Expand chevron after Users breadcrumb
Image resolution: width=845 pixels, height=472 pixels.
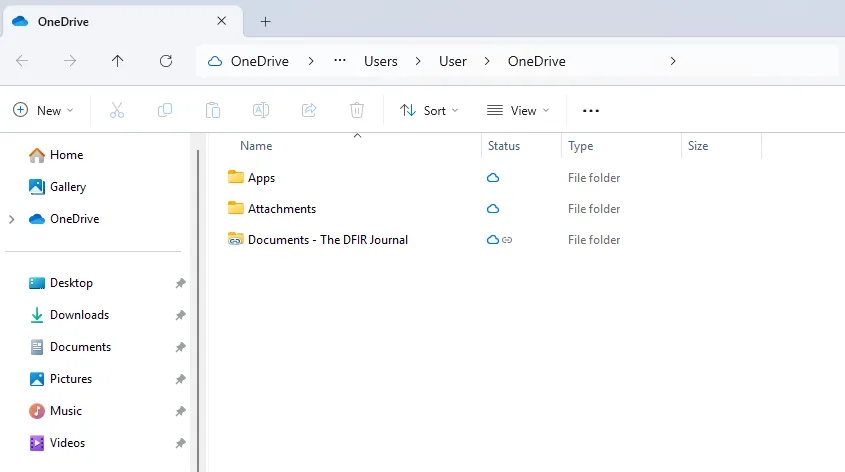click(418, 61)
